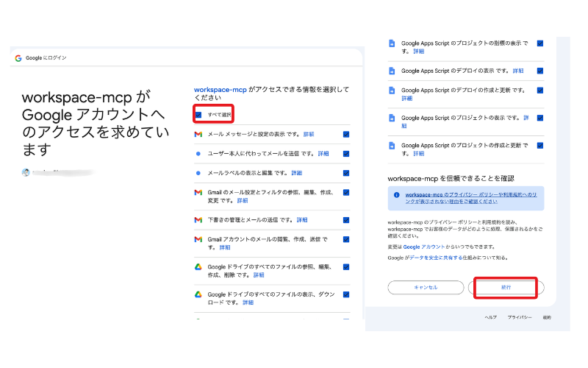Uncheck Apps Script 'デプロイの表示' permission
This screenshot has height=368, width=588.
540,71
